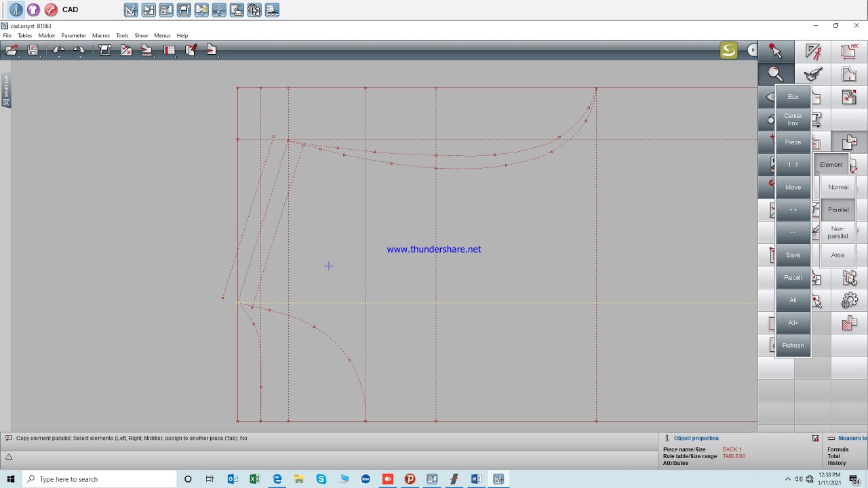Click the piece with ABC text icon
The height and width of the screenshot is (488, 868).
point(849,52)
